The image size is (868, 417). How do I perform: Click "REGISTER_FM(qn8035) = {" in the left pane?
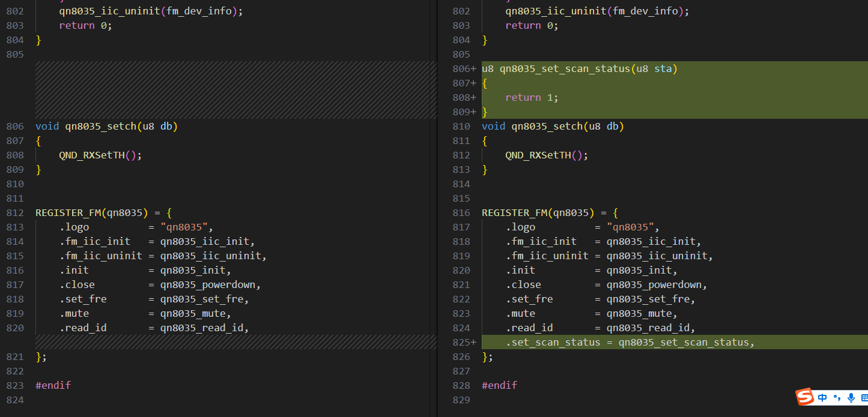[103, 213]
